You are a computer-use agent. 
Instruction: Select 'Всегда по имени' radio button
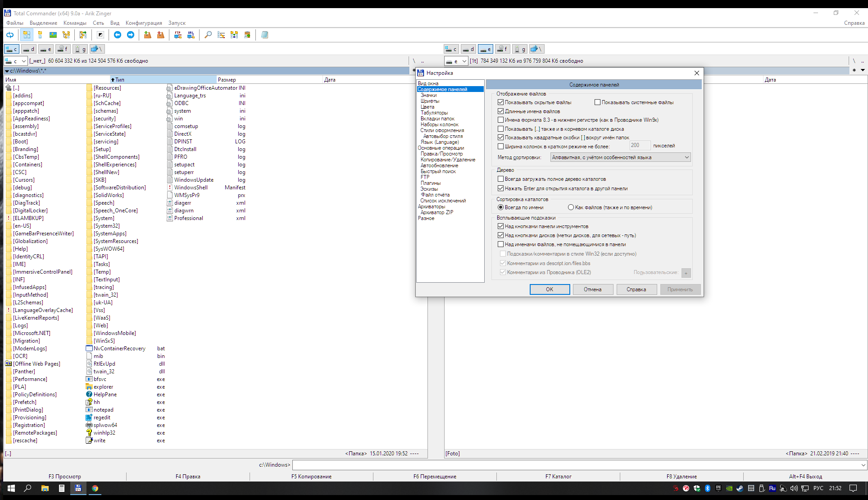click(500, 207)
